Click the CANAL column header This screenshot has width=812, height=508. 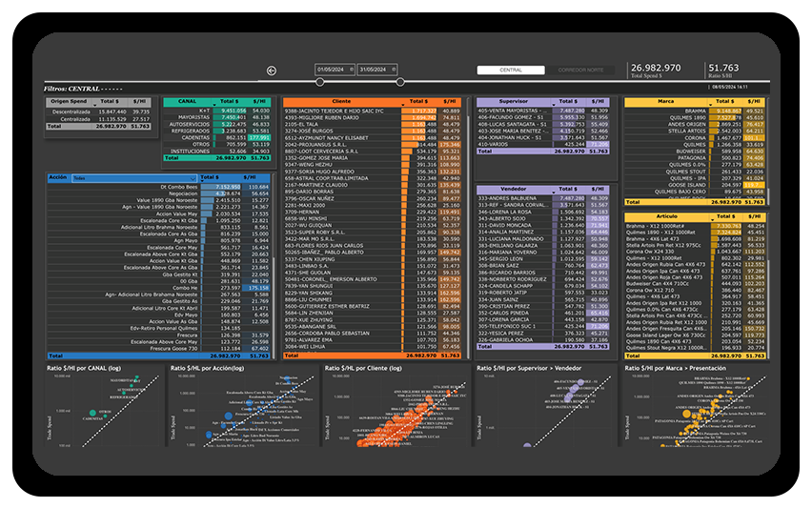pos(188,101)
